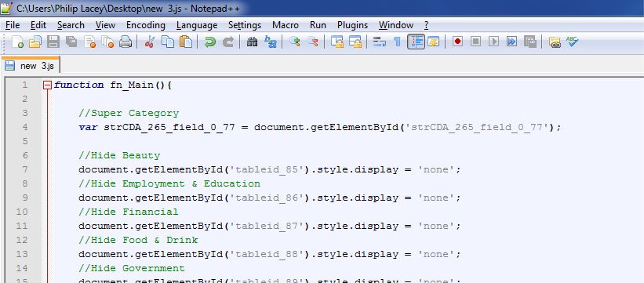Click the 'strCDA_265_field_0_77' string literal on line 4
The width and height of the screenshot is (644, 283).
coord(478,127)
